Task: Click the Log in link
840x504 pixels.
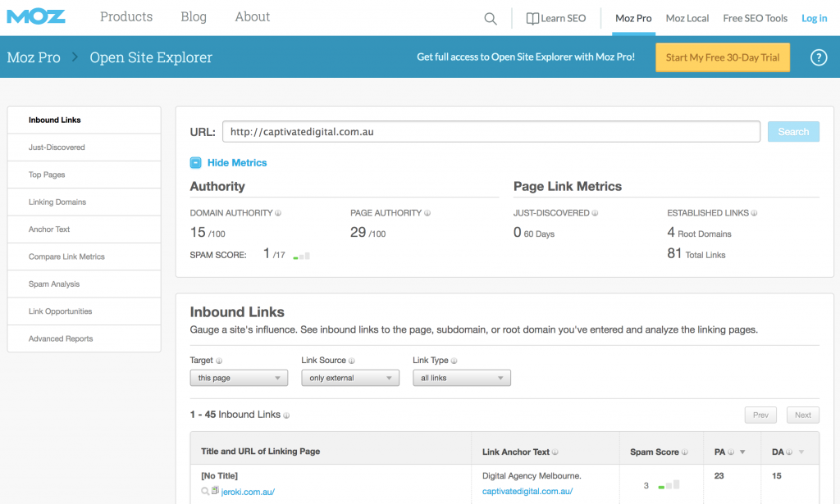Action: click(815, 18)
